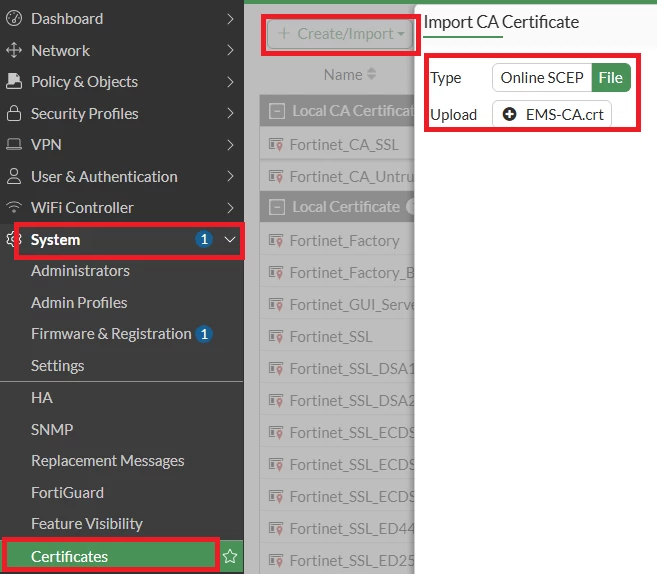Click the EMS-CA.crt upload field
Screen dimensions: 657x574
[x=552, y=114]
